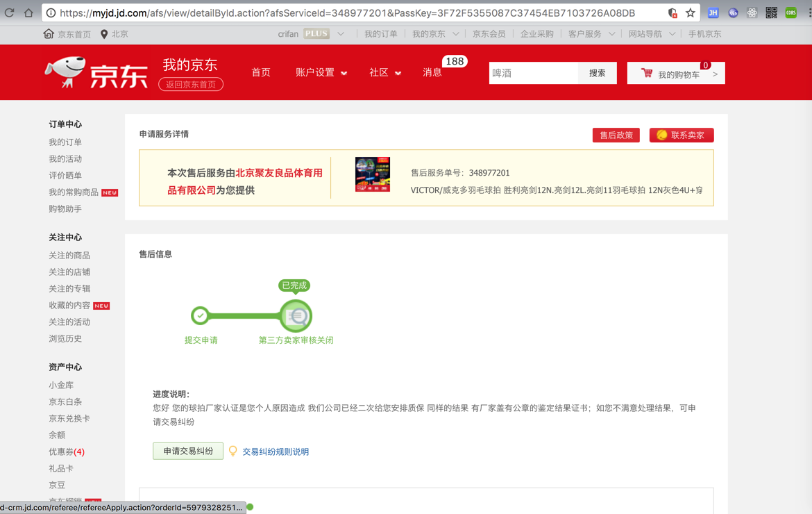This screenshot has height=514, width=812.
Task: Select the 提交申请 checkmark step
Action: (200, 315)
